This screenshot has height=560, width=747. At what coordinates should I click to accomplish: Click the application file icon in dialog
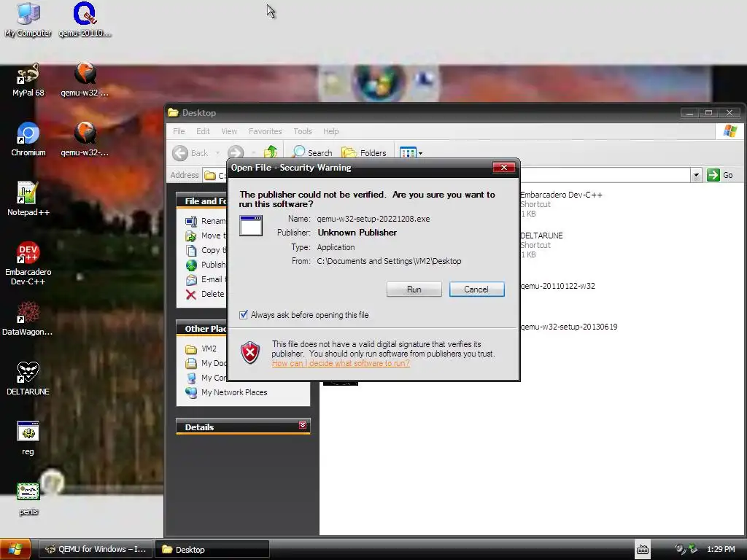[251, 226]
